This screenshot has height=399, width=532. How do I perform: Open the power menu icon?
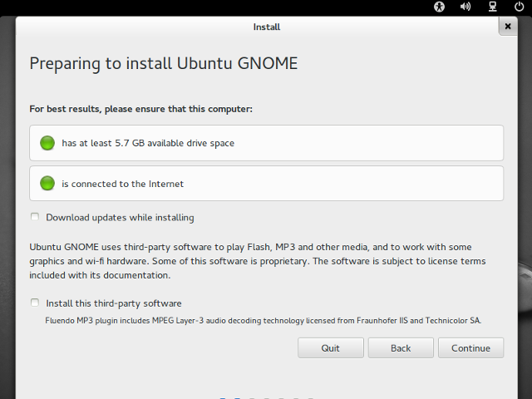coord(519,7)
